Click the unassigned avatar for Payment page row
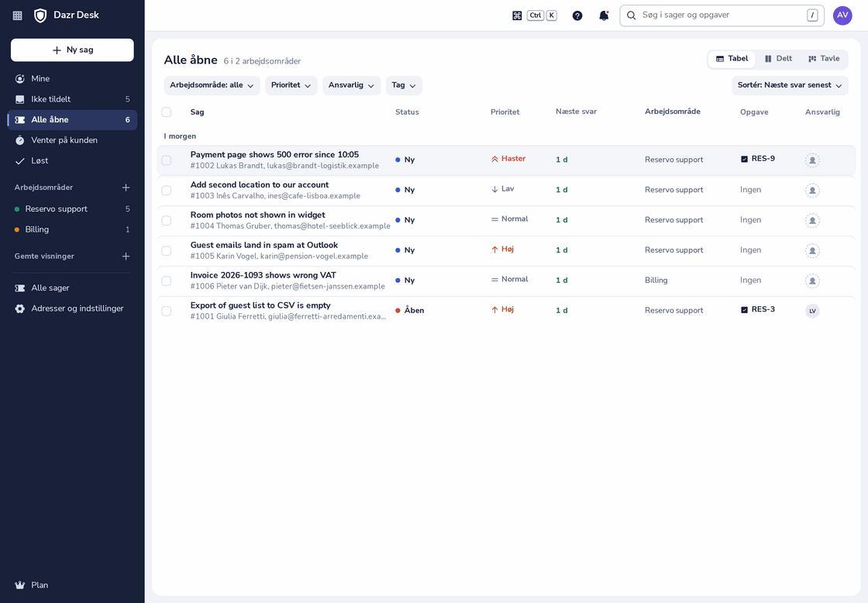This screenshot has width=868, height=603. tap(812, 160)
